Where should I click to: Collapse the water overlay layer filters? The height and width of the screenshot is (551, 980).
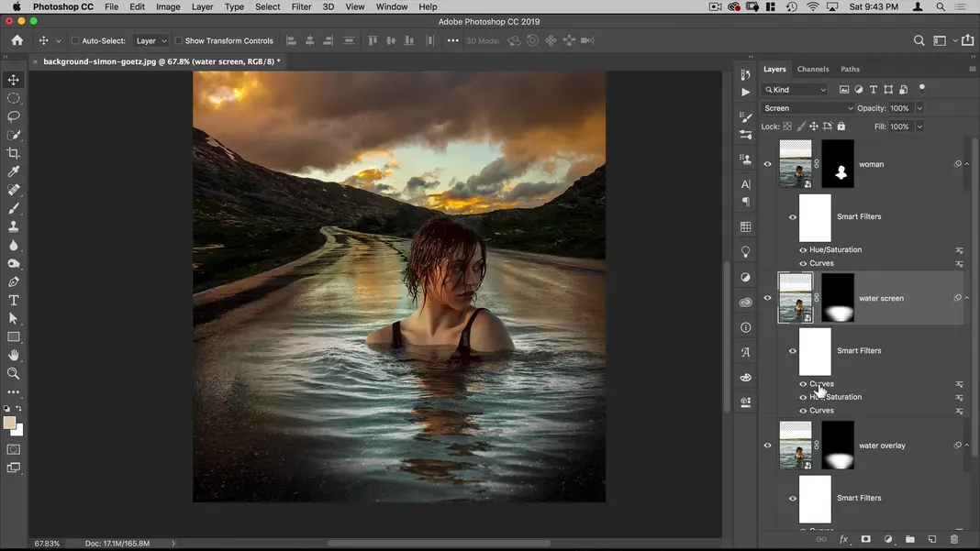point(967,446)
